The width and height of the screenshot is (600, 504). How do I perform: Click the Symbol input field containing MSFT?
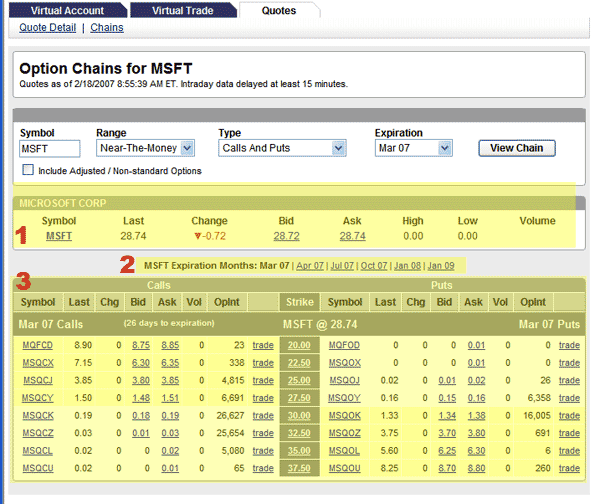pyautogui.click(x=50, y=148)
